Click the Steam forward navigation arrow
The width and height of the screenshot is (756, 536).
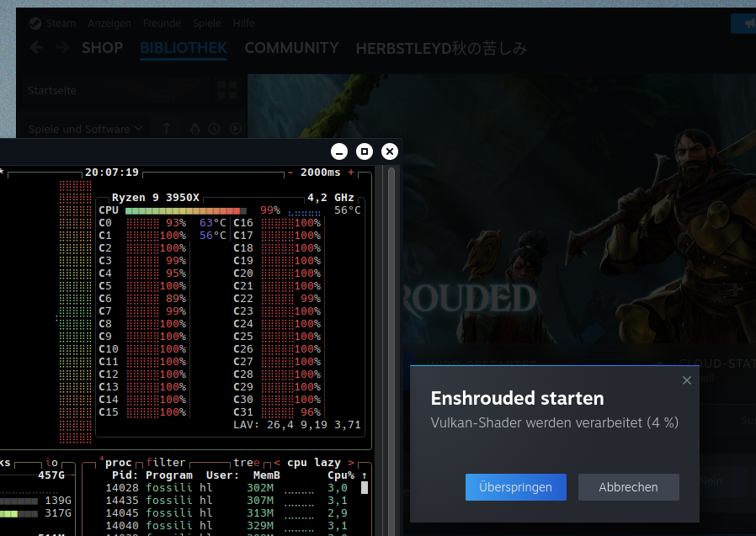63,48
